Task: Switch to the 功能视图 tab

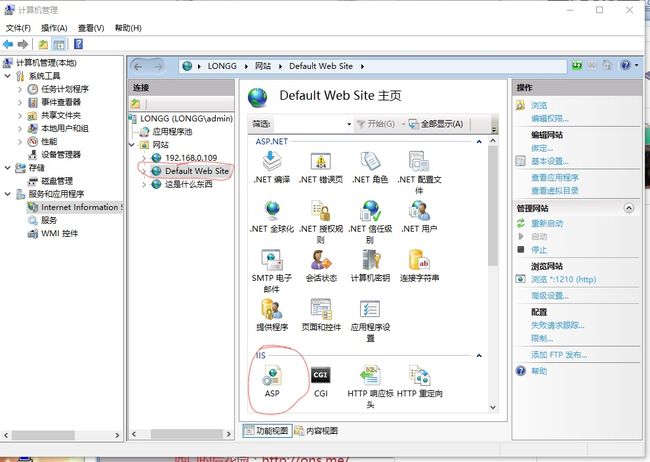Action: point(267,431)
